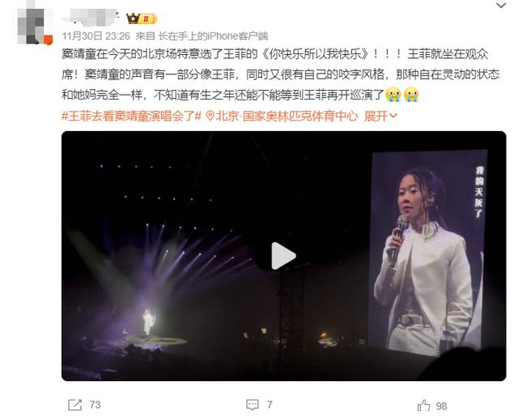This screenshot has width=518, height=420.
Task: Click the orange verified badge on avatar
Action: point(49,40)
